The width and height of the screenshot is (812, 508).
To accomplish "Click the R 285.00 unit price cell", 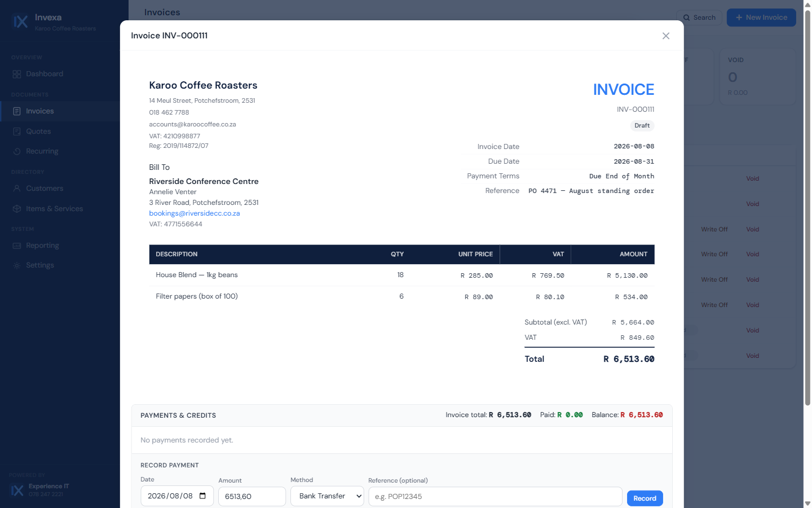I will click(x=476, y=275).
